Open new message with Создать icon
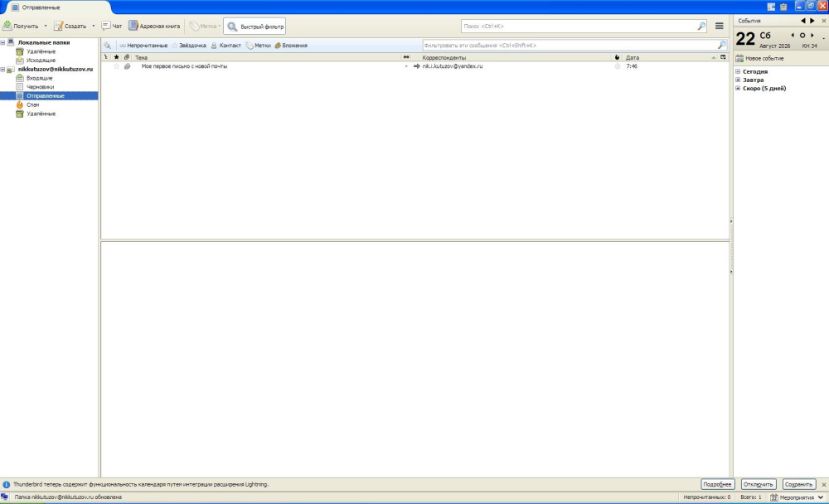 click(x=58, y=26)
